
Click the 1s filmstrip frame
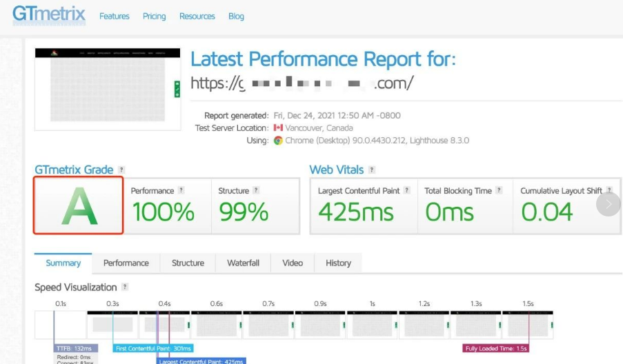(x=373, y=325)
